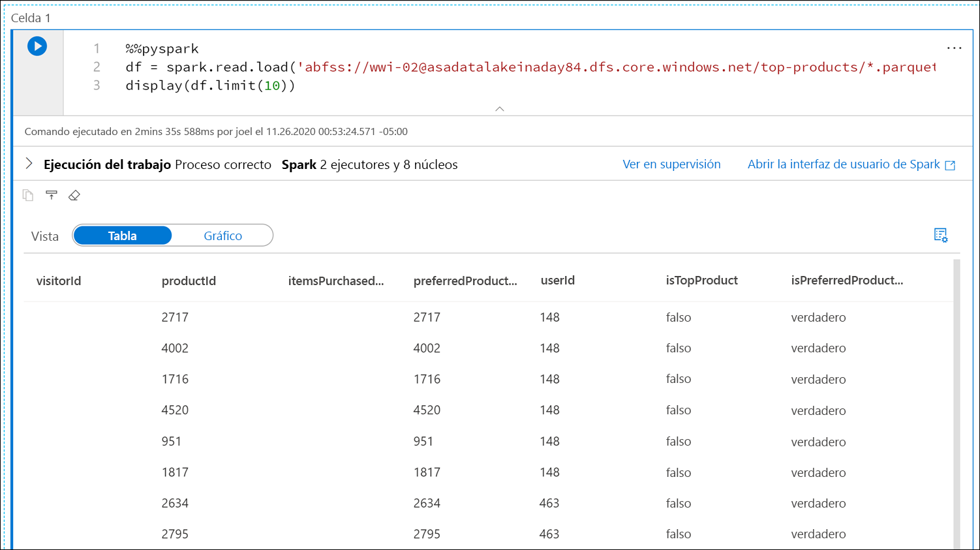Click the isPreferredProduct... column header
This screenshot has width=980, height=550.
(x=847, y=281)
